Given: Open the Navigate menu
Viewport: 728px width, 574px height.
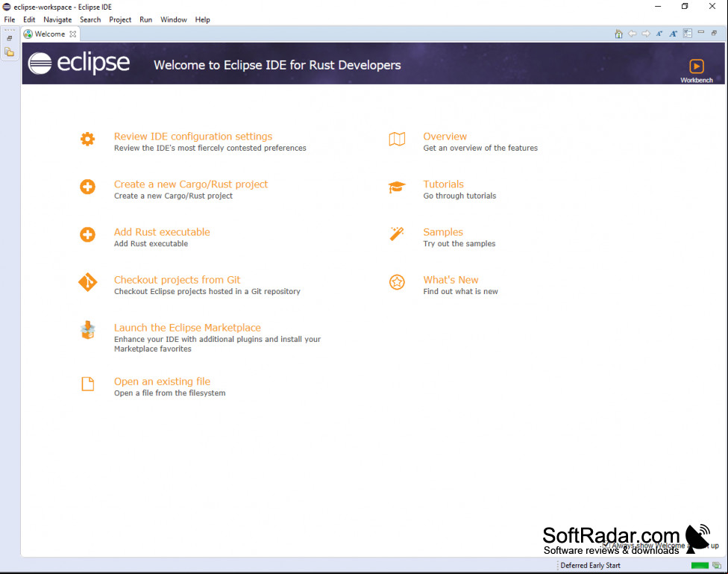Looking at the screenshot, I should tap(57, 19).
